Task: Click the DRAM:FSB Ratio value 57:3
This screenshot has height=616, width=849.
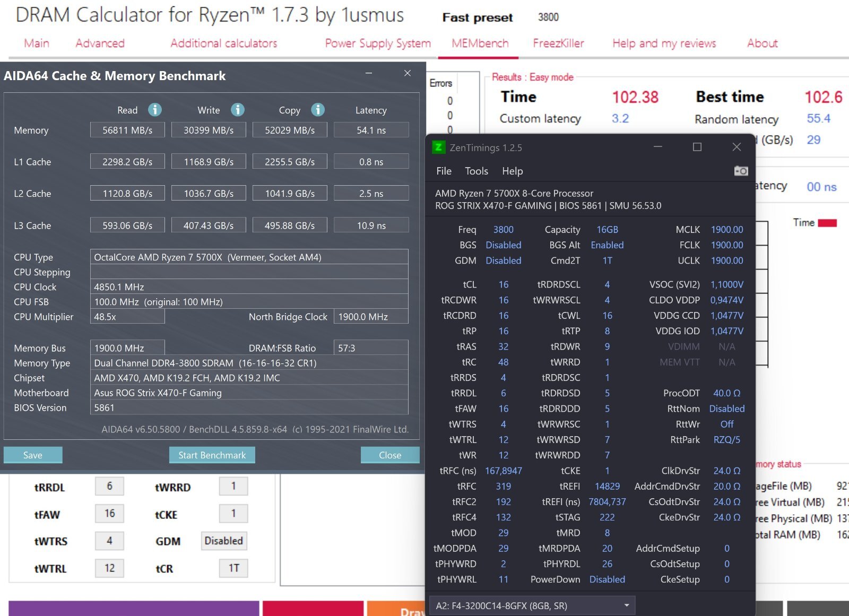Action: coord(371,348)
